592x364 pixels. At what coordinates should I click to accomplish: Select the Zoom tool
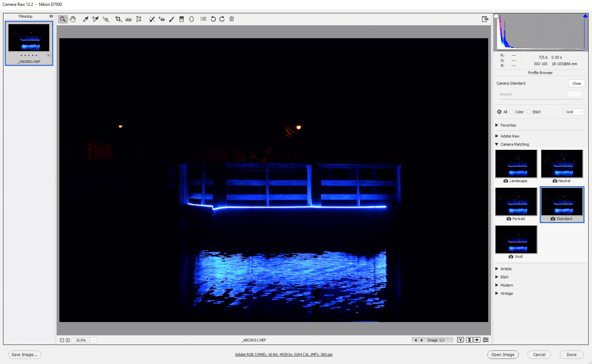(x=62, y=19)
